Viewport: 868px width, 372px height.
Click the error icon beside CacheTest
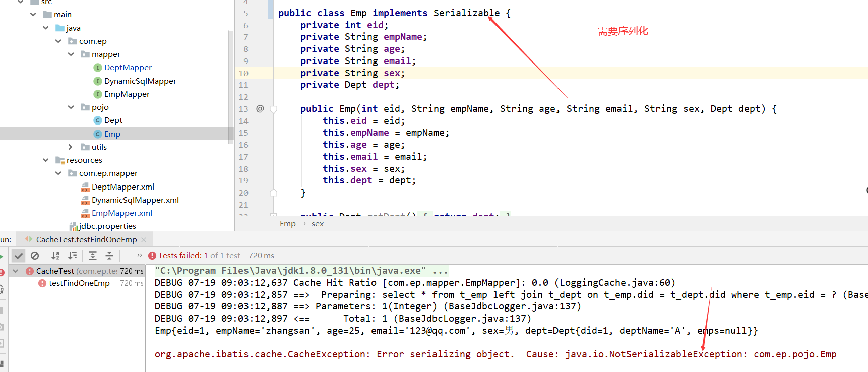tap(30, 271)
